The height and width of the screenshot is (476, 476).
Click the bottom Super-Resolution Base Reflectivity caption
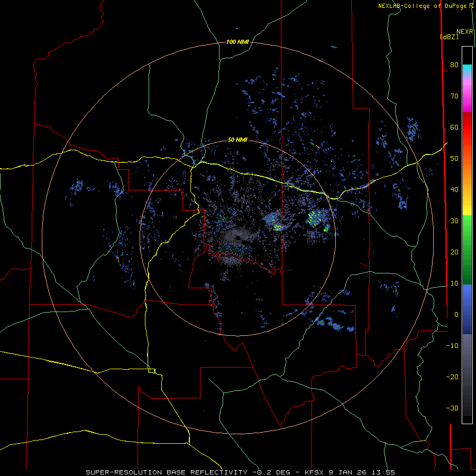(240, 472)
